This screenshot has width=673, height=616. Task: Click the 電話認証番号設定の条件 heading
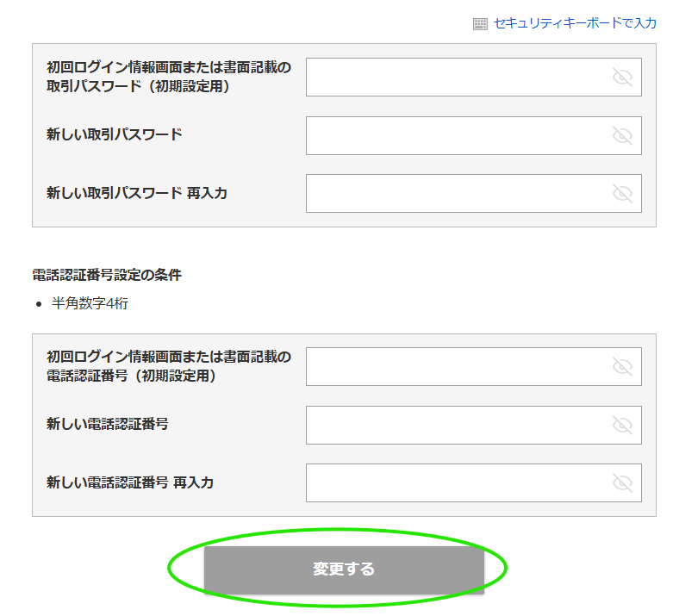[x=107, y=275]
